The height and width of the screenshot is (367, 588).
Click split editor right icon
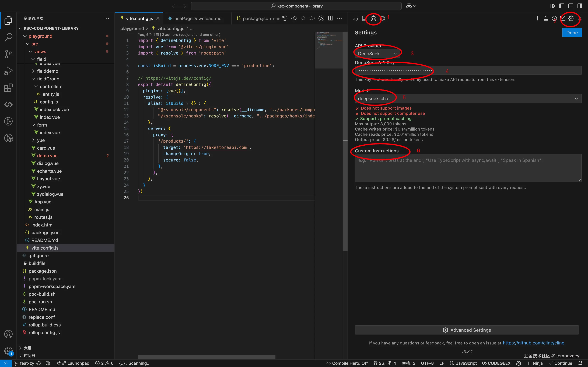pyautogui.click(x=330, y=19)
